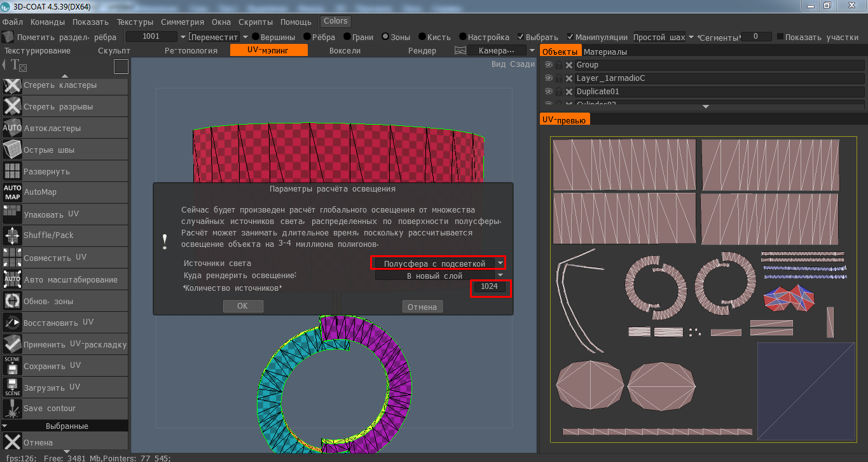868x462 pixels.
Task: Select the Острые швы tool icon
Action: pos(12,150)
